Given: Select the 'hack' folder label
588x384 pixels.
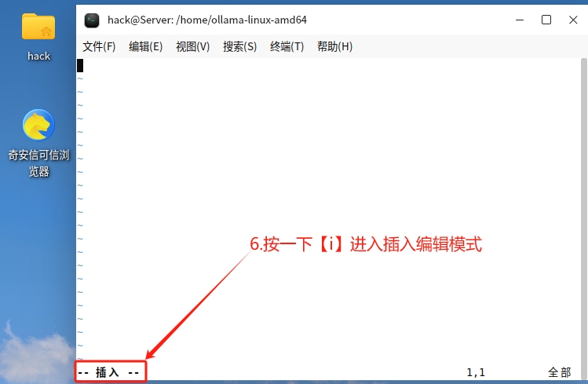Looking at the screenshot, I should (38, 57).
